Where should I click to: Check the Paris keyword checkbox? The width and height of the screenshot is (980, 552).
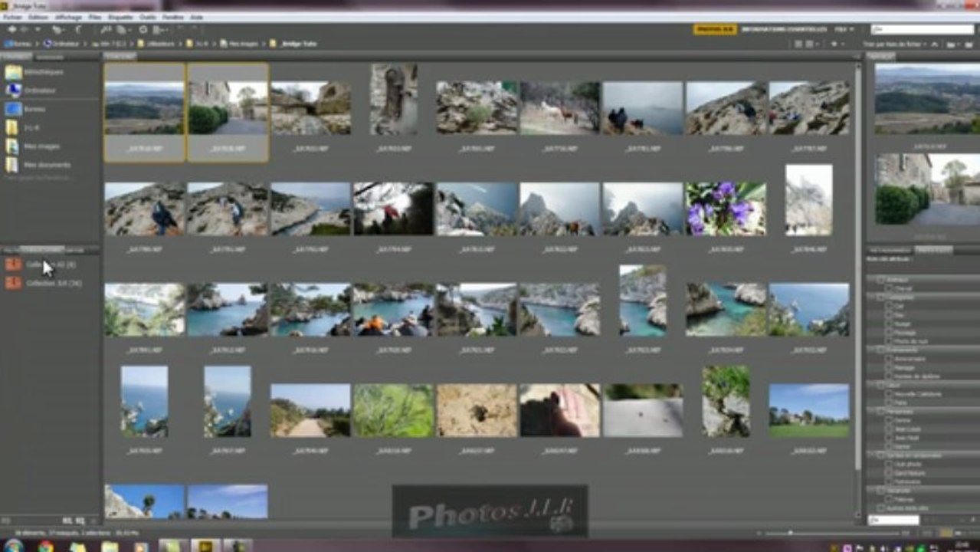(x=889, y=402)
